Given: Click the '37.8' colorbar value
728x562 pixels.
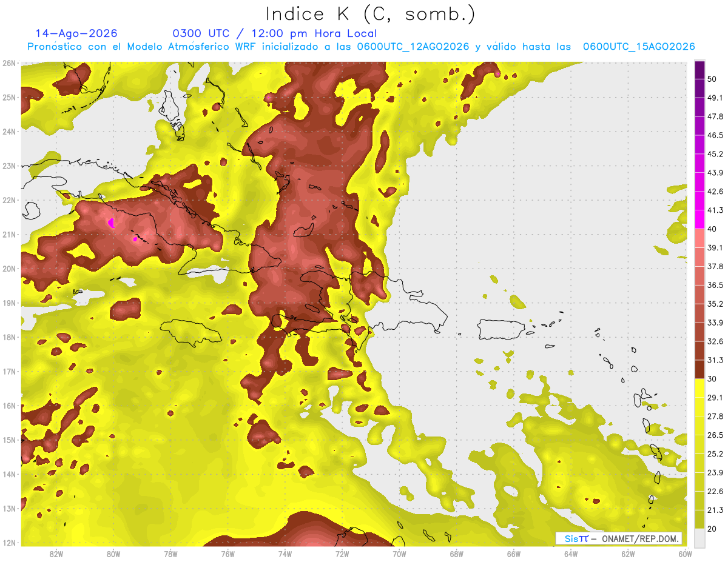Looking at the screenshot, I should pyautogui.click(x=715, y=267).
